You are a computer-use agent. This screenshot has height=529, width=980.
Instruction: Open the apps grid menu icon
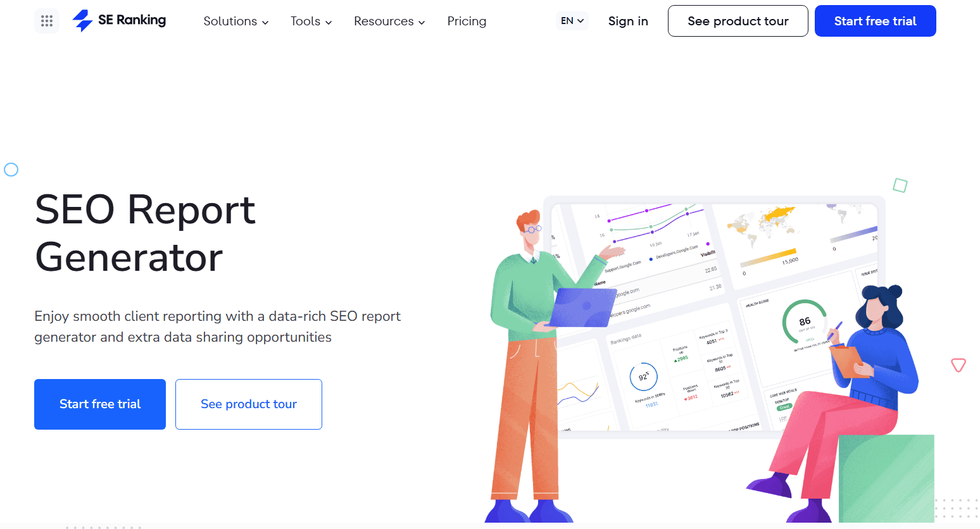[47, 21]
